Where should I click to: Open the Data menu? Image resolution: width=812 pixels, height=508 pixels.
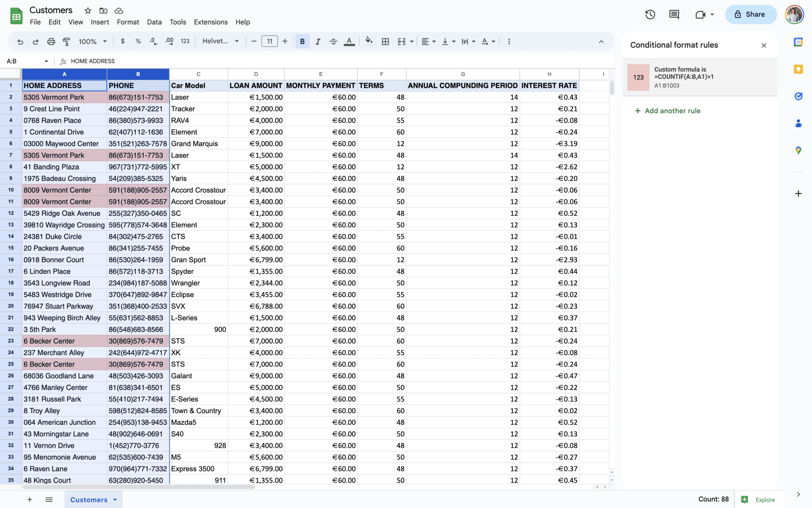pos(154,22)
